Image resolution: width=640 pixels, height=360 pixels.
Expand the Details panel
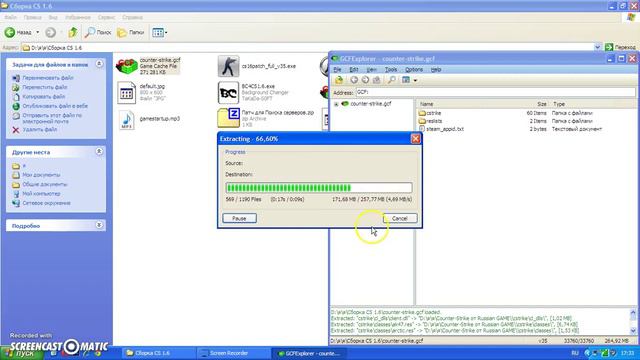[x=99, y=225]
